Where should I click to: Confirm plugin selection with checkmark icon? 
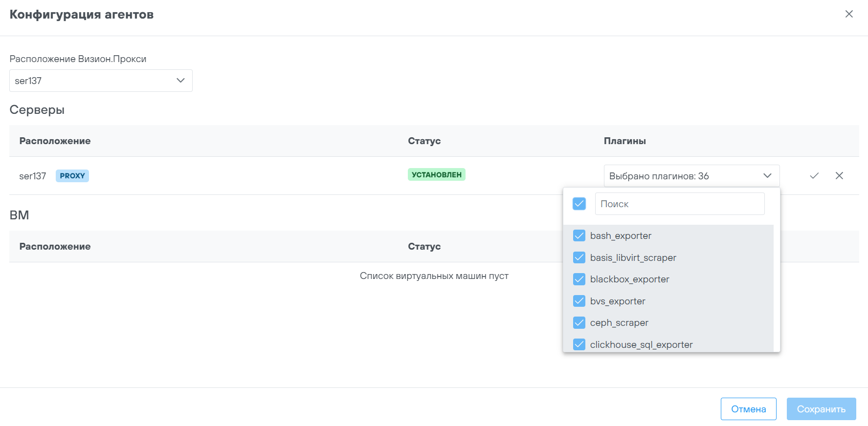click(x=814, y=176)
